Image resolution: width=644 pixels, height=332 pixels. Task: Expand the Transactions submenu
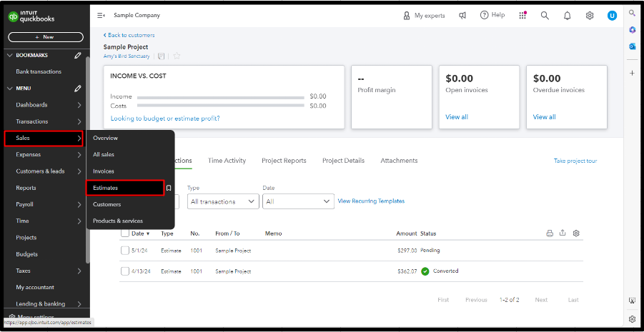coord(79,121)
